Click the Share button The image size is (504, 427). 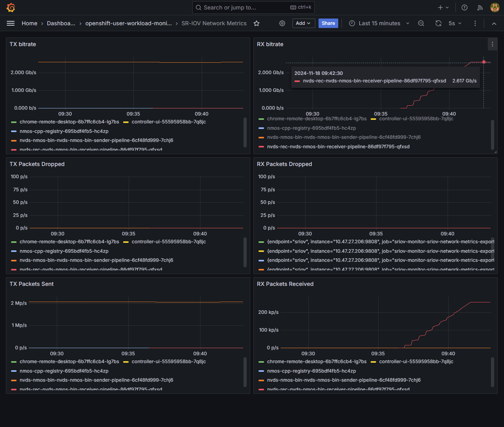point(328,23)
